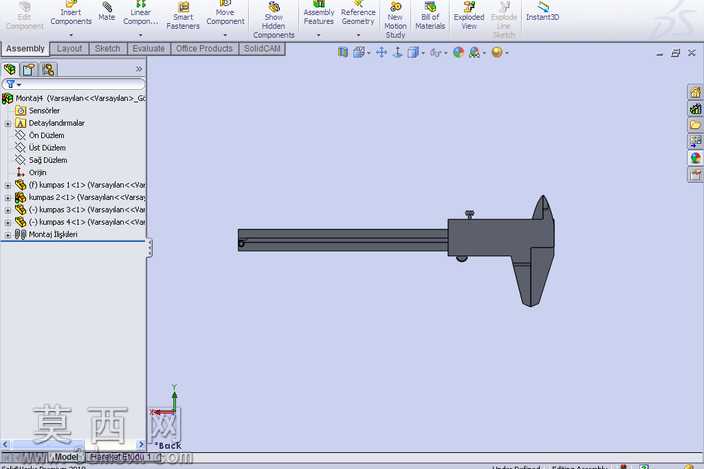Screen dimensions: 704x469
Task: Click Smart Fasteners tool
Action: tap(183, 16)
